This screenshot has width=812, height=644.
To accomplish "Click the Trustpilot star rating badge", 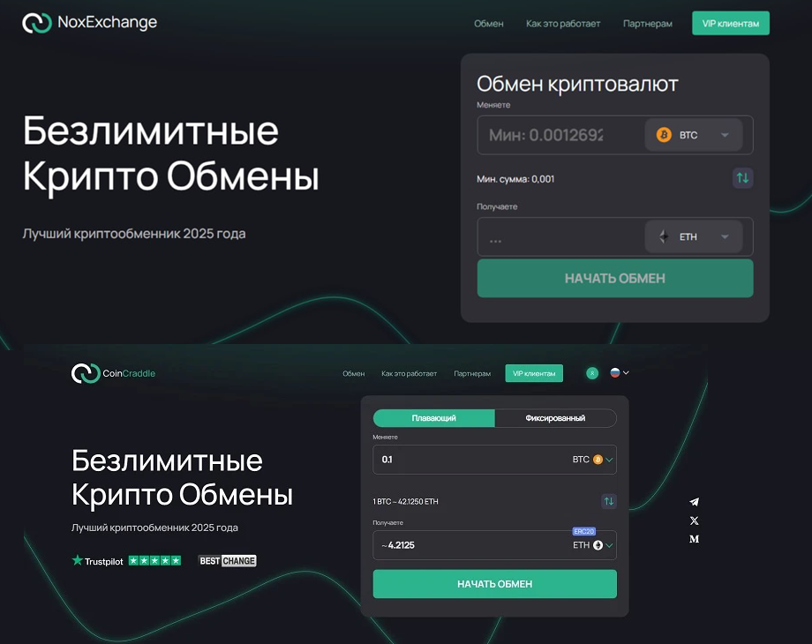I will coord(126,561).
